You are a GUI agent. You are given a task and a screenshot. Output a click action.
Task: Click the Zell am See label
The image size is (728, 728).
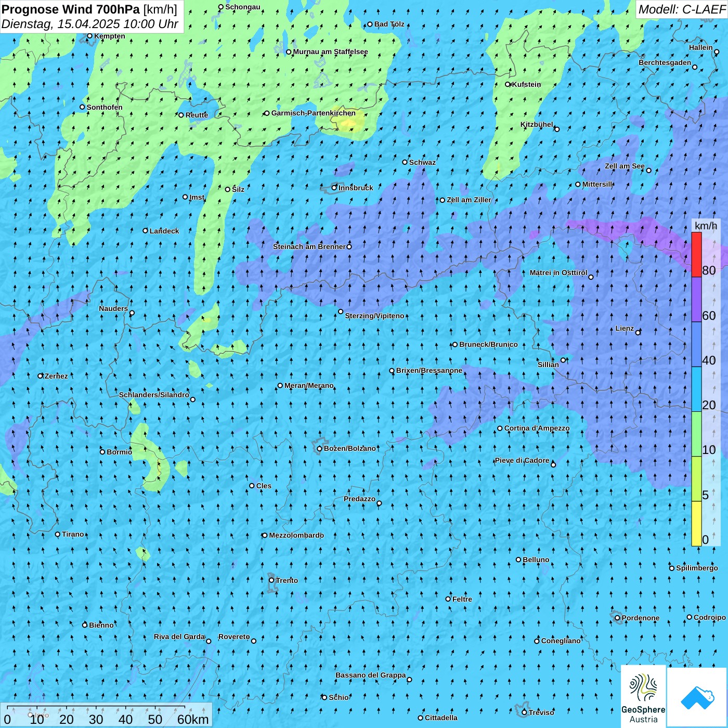[x=625, y=166]
